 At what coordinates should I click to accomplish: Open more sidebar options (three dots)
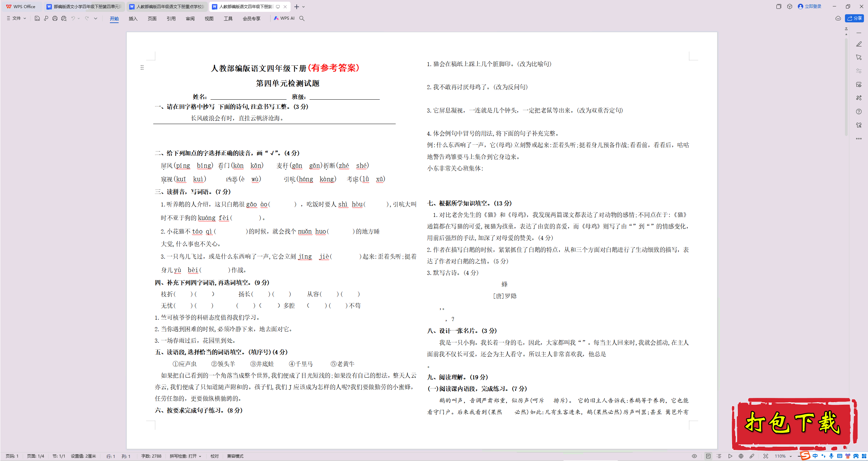click(859, 139)
